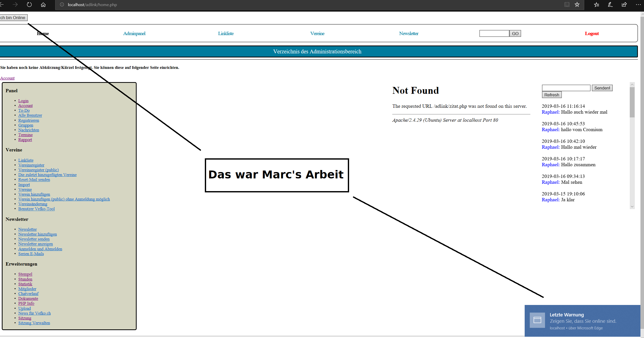The height and width of the screenshot is (338, 644).
Task: Click the chat panel scrollbar thumb
Action: [632, 102]
